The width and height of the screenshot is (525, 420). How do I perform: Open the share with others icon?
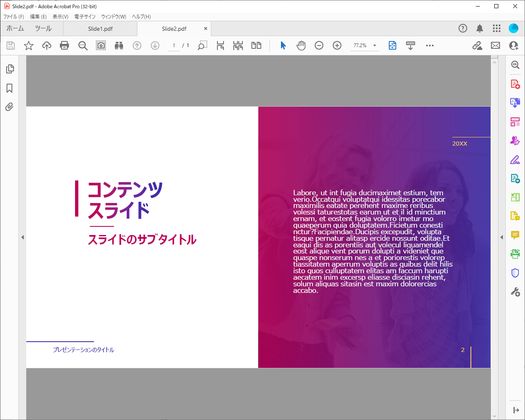(514, 46)
